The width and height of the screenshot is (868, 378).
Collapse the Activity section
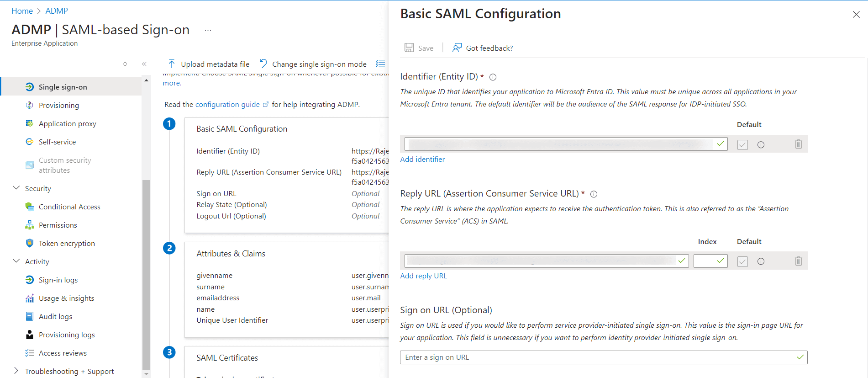click(16, 261)
